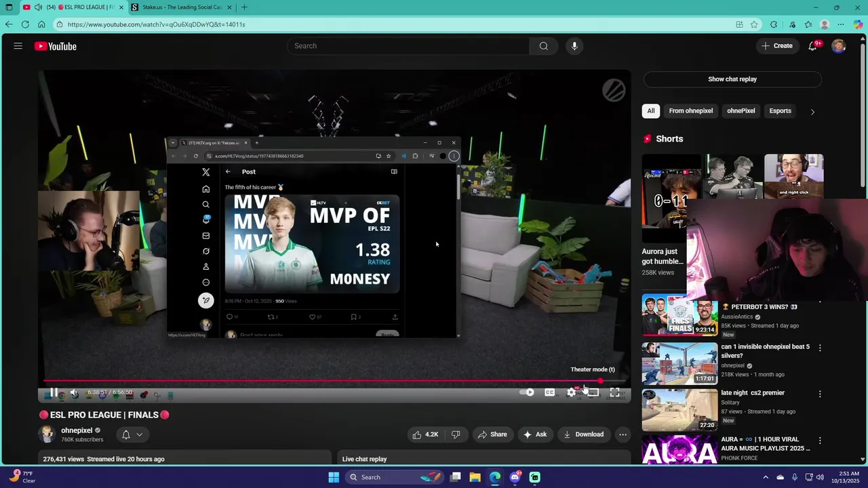Select the All filter chip

pyautogui.click(x=651, y=111)
